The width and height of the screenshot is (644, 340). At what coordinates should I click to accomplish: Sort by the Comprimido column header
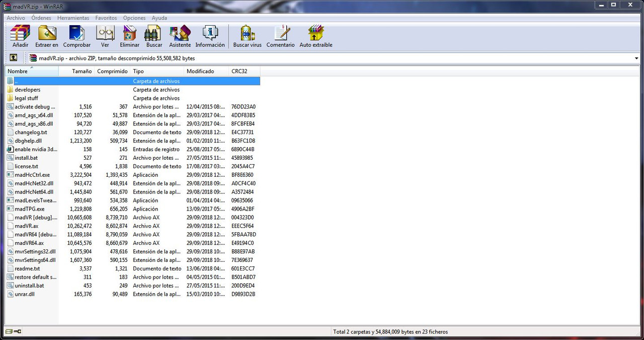[x=112, y=72]
